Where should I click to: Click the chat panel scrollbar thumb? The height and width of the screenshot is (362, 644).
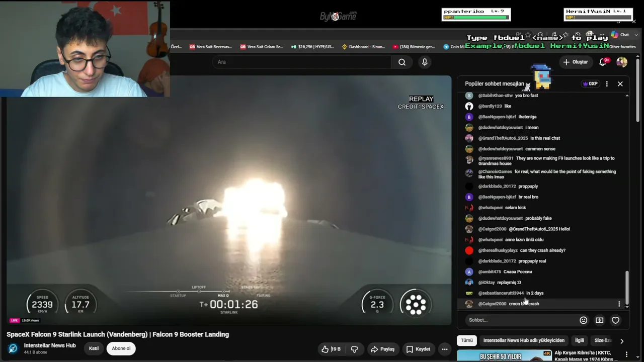[627, 287]
